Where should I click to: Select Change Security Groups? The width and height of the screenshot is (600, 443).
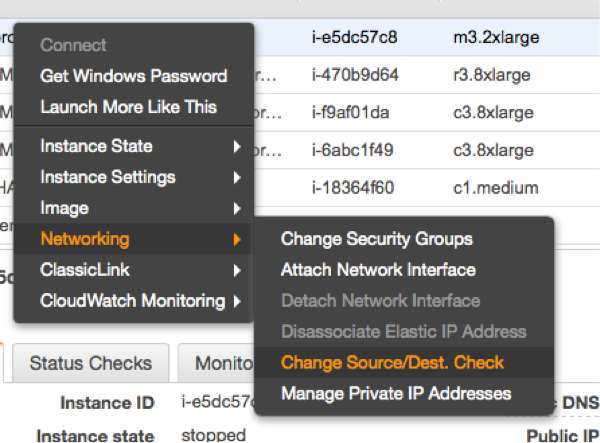pos(376,239)
